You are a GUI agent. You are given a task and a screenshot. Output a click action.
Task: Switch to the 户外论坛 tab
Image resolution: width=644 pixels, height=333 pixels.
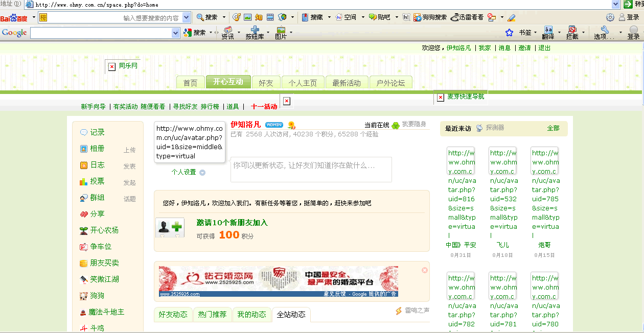pyautogui.click(x=390, y=83)
